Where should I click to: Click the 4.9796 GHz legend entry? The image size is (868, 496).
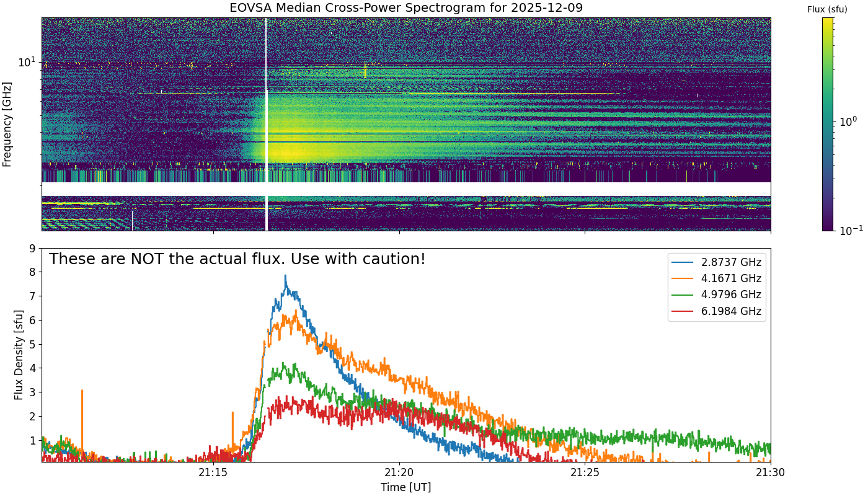[718, 294]
